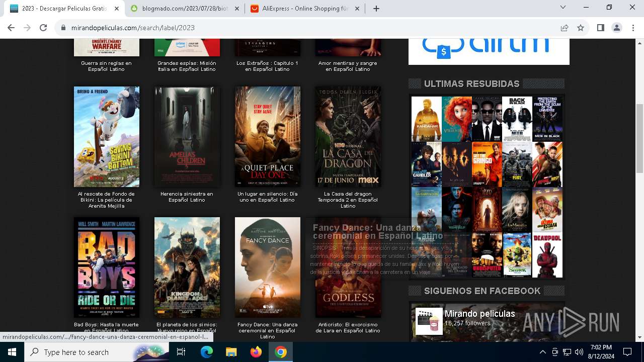The image size is (644, 362).
Task: Open volume control in tray
Action: (579, 352)
